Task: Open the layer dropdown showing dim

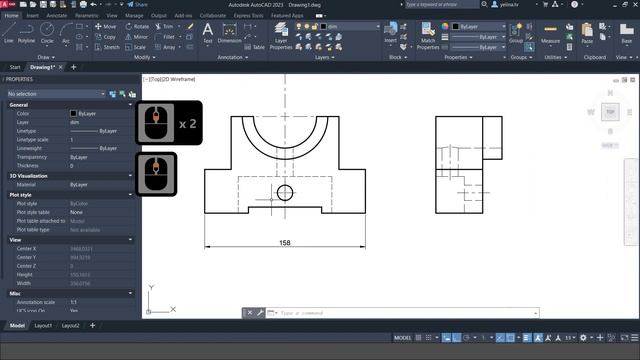Action: tap(338, 26)
